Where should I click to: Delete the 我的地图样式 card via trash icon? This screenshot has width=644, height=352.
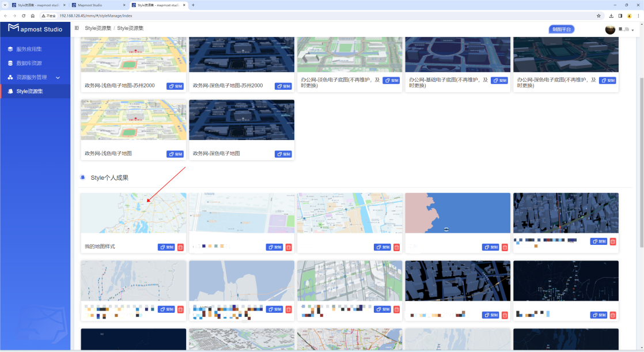pyautogui.click(x=180, y=247)
